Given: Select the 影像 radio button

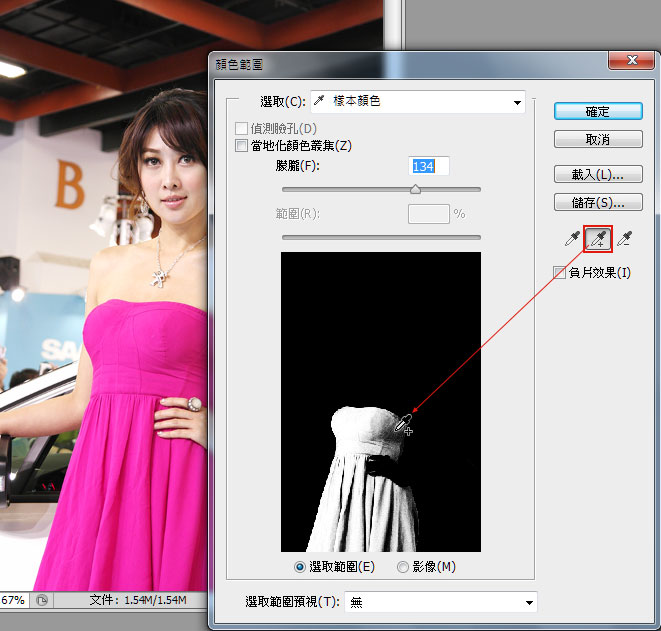Looking at the screenshot, I should tap(403, 566).
